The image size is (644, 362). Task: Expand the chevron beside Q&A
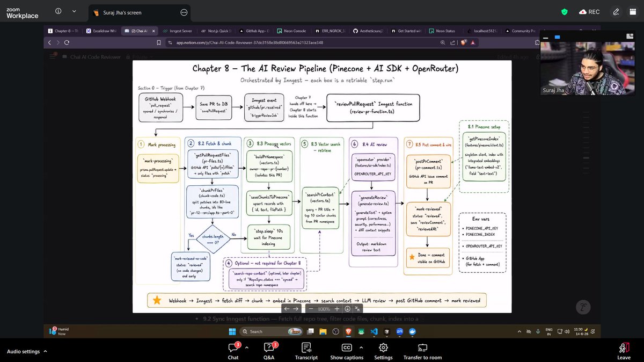(283, 347)
